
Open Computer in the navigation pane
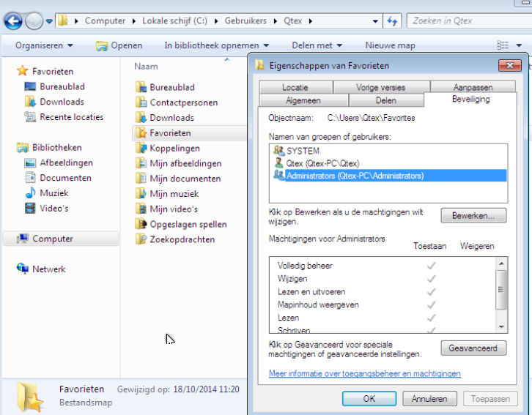[x=52, y=239]
